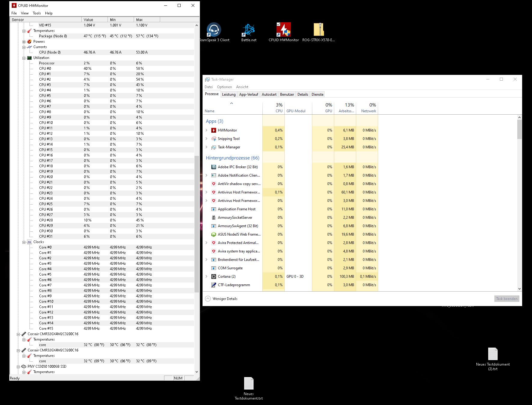Click Task-Manager title bar icon

(207, 79)
